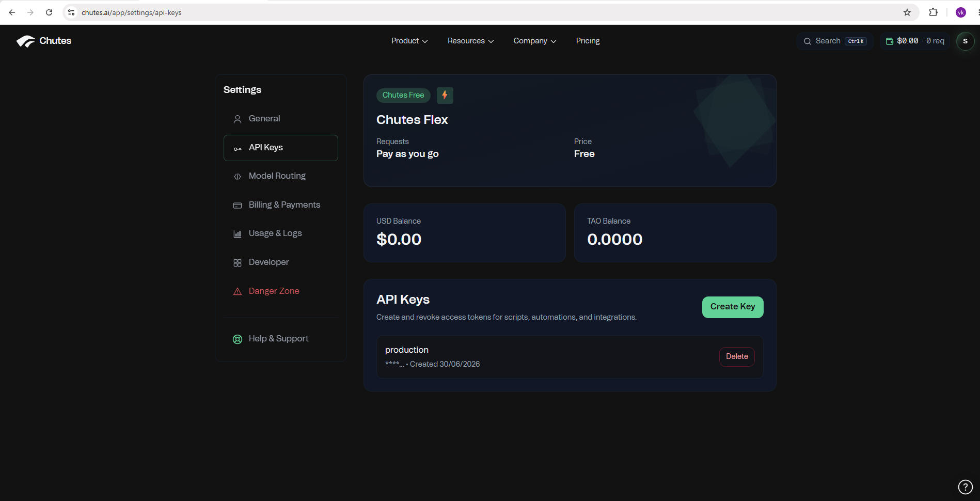Click the search magnifier icon
This screenshot has height=501, width=980.
808,41
